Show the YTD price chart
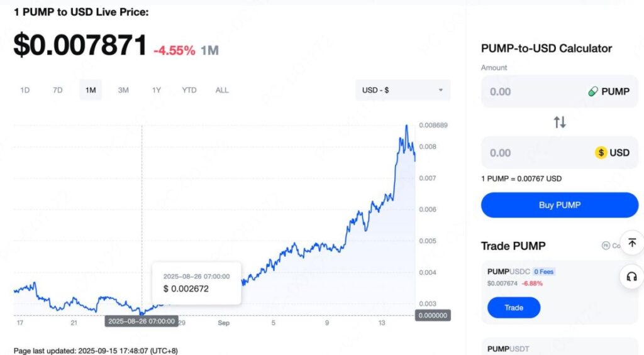This screenshot has height=355, width=644. point(189,90)
